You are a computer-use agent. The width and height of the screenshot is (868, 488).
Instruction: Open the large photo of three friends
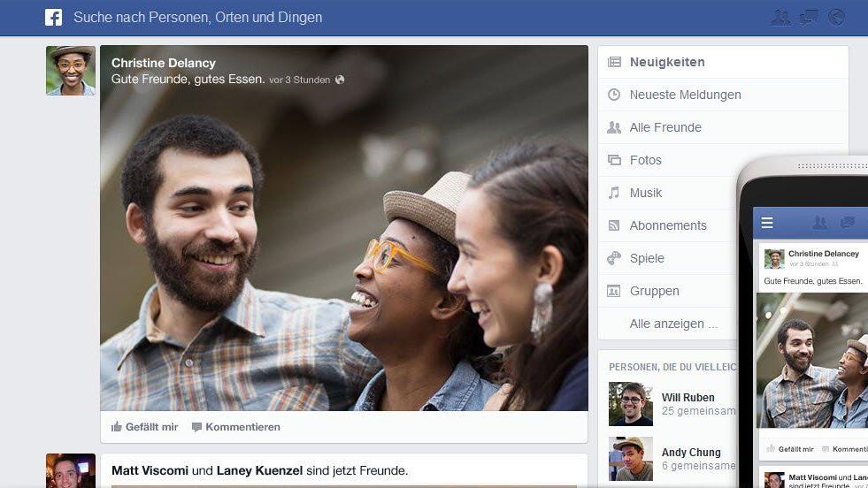click(x=344, y=228)
